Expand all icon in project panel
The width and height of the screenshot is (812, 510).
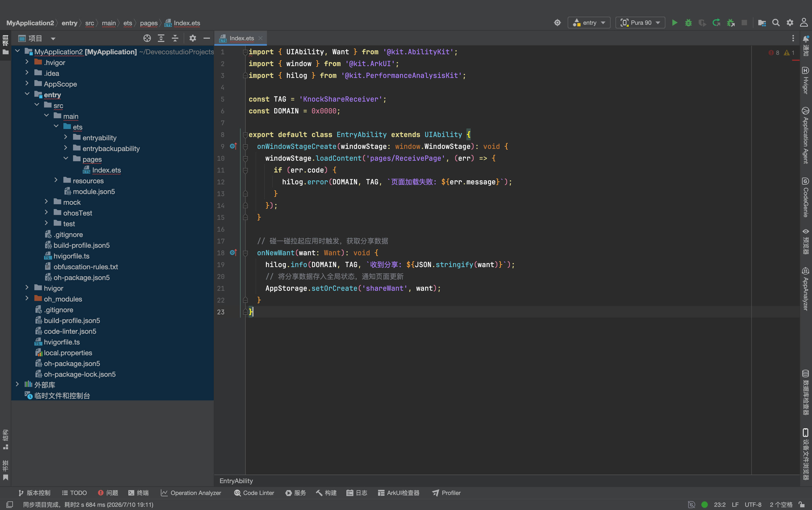coord(161,38)
